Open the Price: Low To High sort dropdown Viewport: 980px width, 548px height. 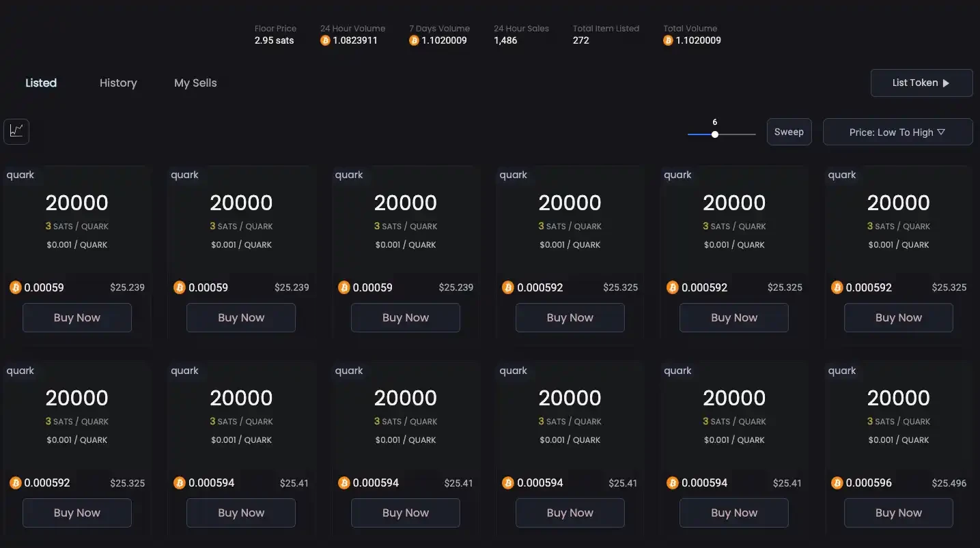pos(897,132)
